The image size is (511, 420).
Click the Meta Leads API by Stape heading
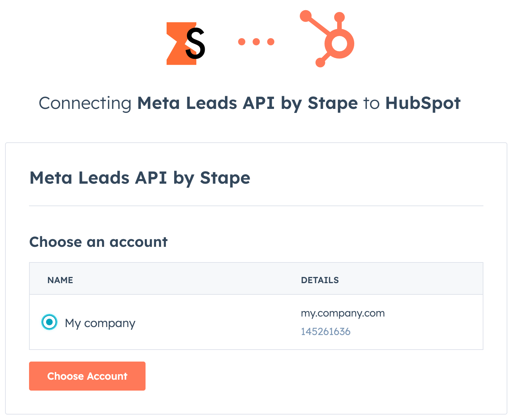tap(140, 178)
